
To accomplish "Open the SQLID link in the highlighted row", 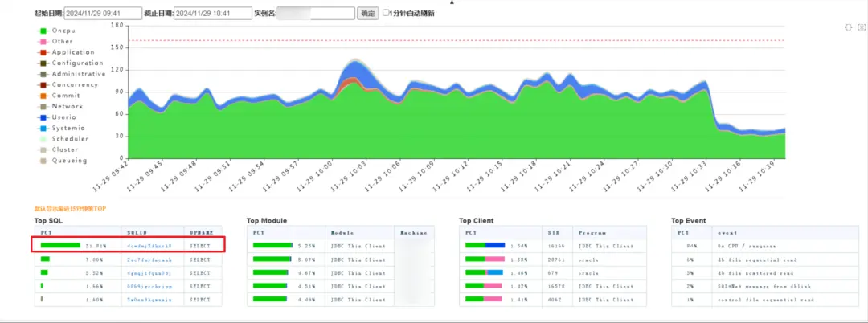I will click(149, 246).
